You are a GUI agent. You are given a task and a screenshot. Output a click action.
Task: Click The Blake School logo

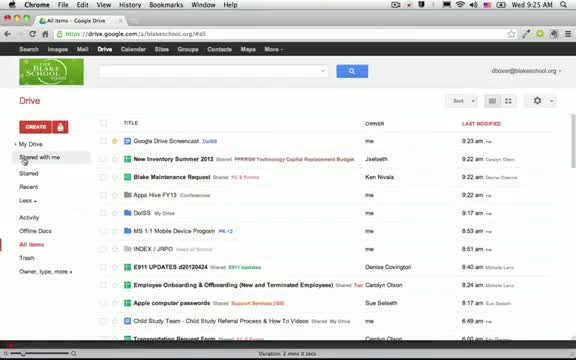point(51,72)
